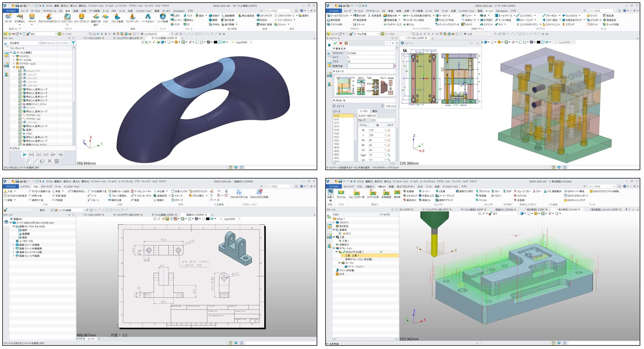Click the black color swatch in drawing view toolbar
Image resolution: width=644 pixels, height=349 pixels.
[x=208, y=219]
